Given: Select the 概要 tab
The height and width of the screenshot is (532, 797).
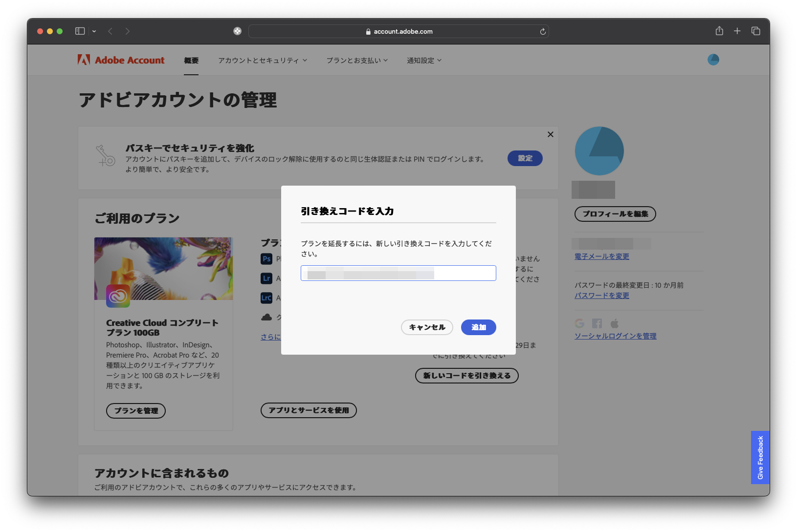Looking at the screenshot, I should [191, 61].
